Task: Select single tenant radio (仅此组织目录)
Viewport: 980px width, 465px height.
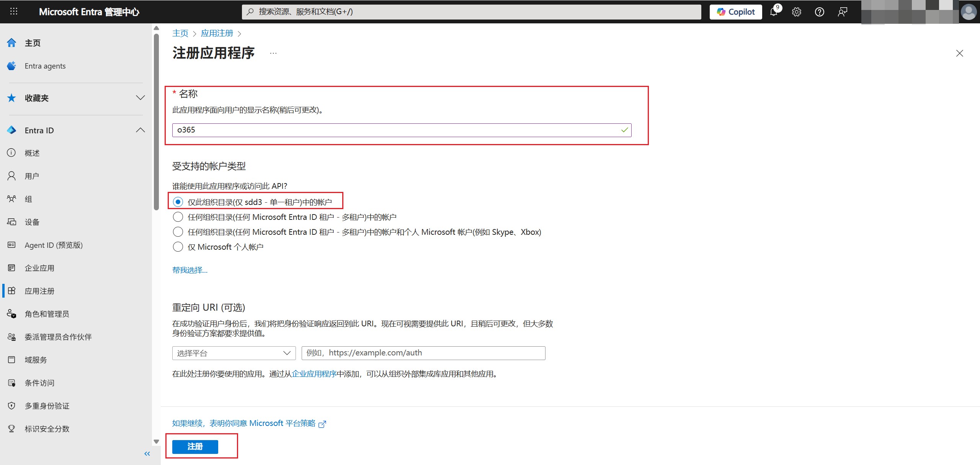Action: 178,202
